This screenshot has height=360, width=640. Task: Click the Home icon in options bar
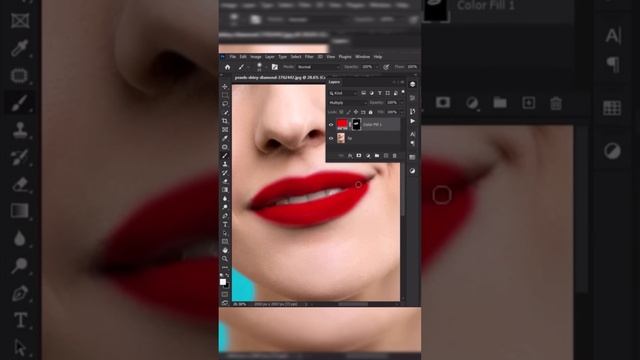pos(227,67)
